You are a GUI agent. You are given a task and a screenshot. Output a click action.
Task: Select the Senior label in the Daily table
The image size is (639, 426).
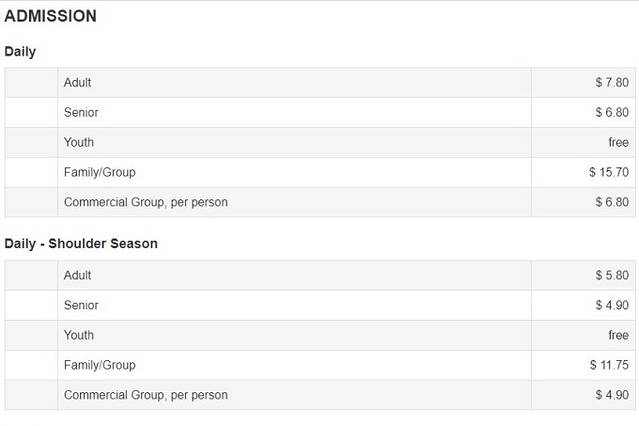pyautogui.click(x=81, y=112)
